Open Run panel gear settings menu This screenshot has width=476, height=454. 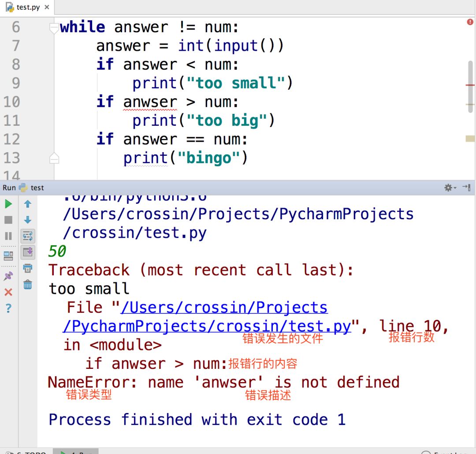pos(450,188)
